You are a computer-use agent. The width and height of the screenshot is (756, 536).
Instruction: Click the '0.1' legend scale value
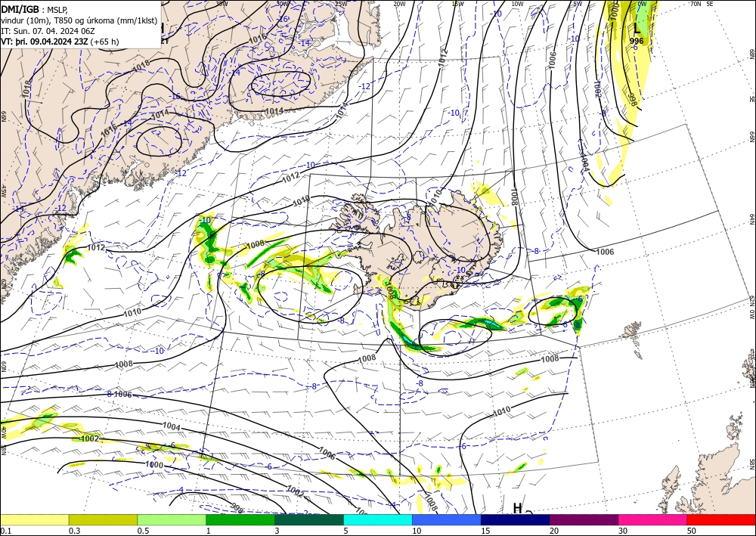tap(6, 531)
